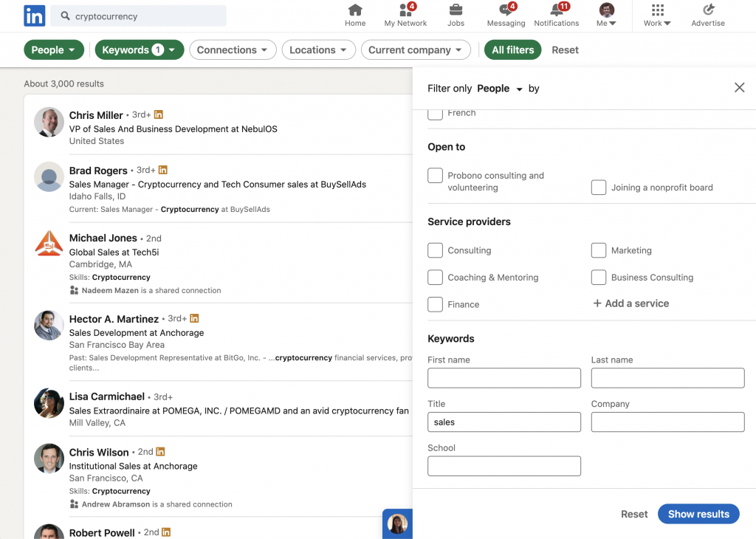Enable the Joining a nonprofit board option
The height and width of the screenshot is (539, 756).
click(598, 188)
